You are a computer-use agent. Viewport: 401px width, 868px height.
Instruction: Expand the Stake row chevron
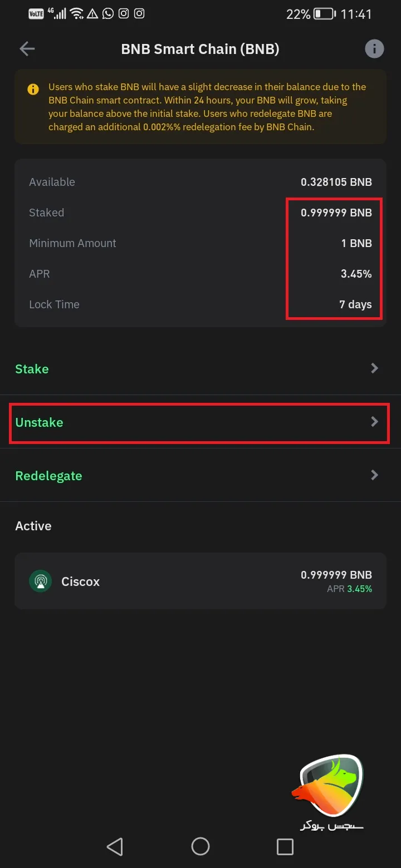pyautogui.click(x=375, y=368)
